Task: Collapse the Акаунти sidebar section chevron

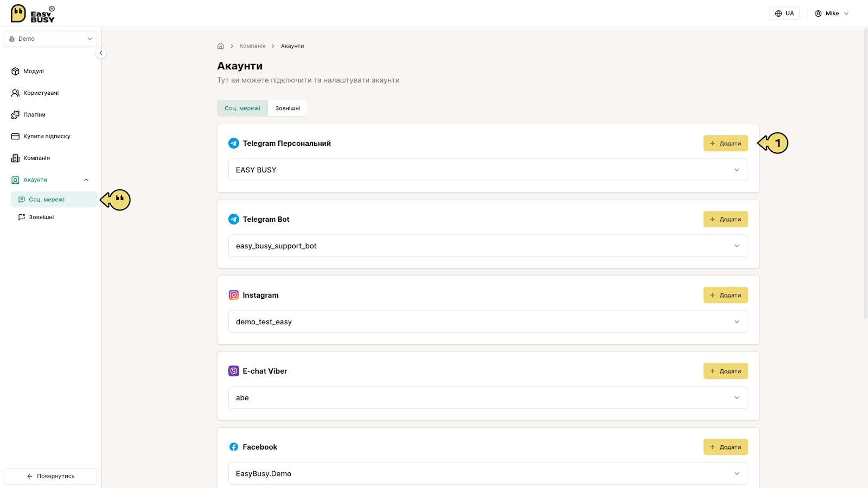Action: 86,180
